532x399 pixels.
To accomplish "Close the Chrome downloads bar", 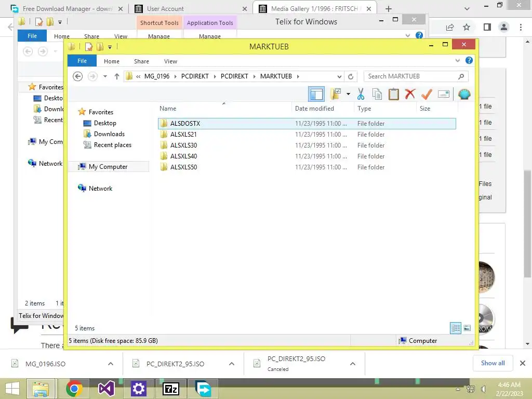I will [x=523, y=363].
